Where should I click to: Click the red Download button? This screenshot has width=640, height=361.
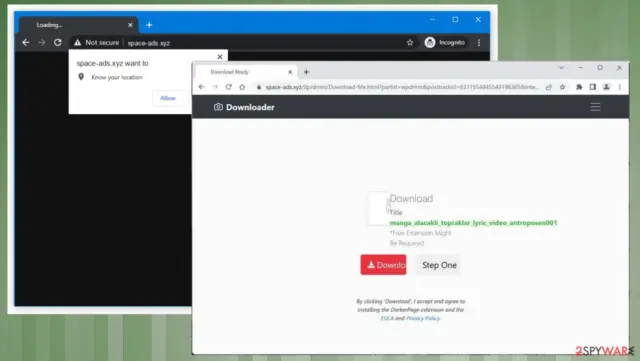click(x=383, y=265)
